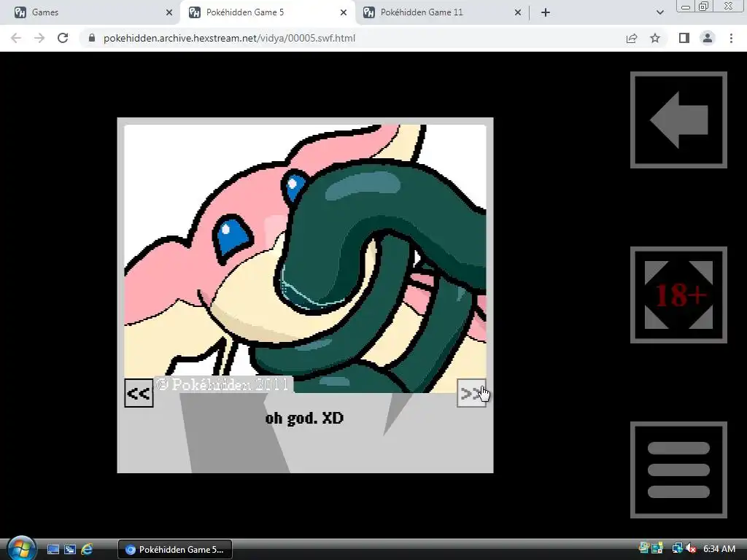Close the Pokéhidden Game 11 tab
747x560 pixels.
click(518, 13)
